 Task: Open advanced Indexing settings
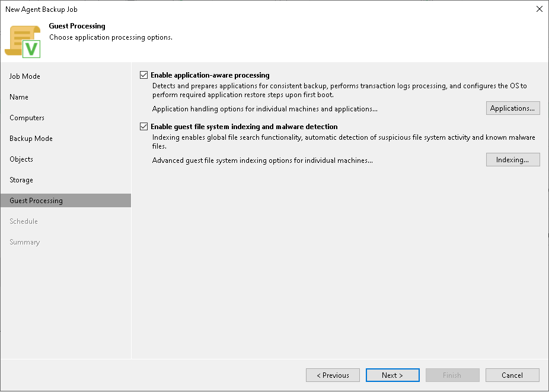(512, 159)
